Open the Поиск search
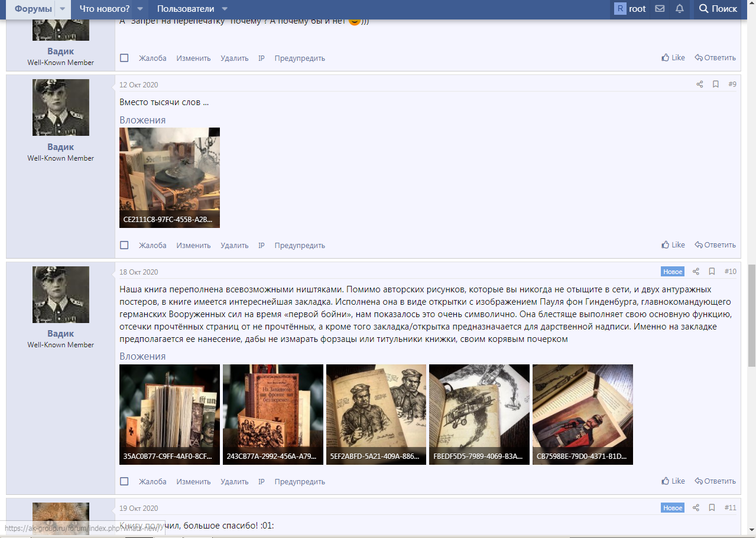756x538 pixels. point(718,9)
